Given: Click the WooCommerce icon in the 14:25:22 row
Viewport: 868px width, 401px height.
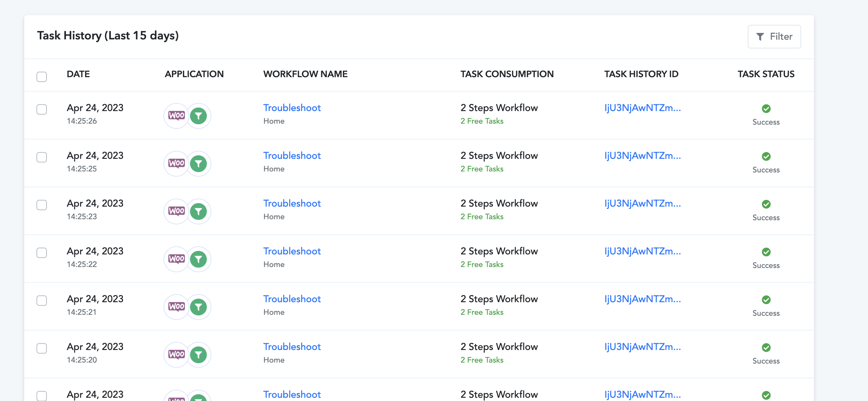Looking at the screenshot, I should pyautogui.click(x=176, y=259).
